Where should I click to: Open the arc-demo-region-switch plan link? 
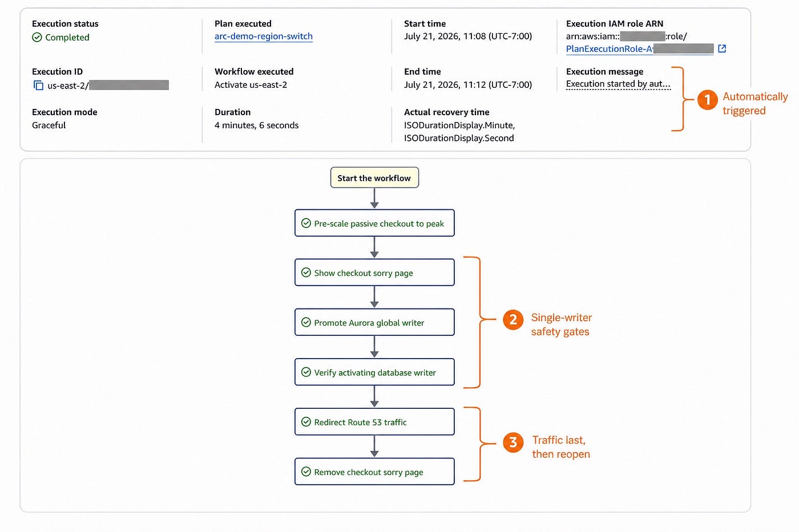264,36
